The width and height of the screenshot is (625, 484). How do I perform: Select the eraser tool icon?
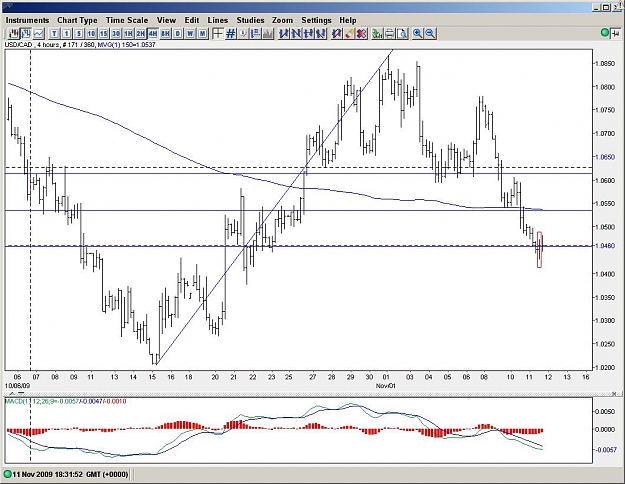pos(349,33)
